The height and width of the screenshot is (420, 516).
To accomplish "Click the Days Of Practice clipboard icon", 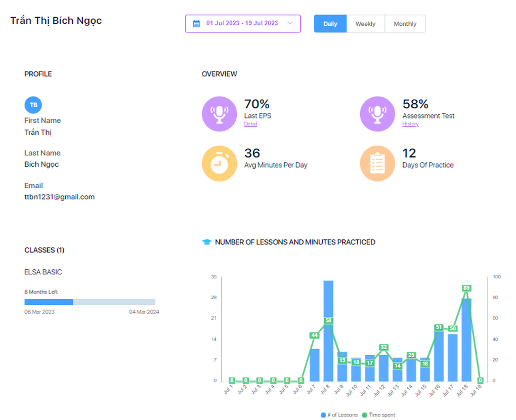I will pos(377,164).
